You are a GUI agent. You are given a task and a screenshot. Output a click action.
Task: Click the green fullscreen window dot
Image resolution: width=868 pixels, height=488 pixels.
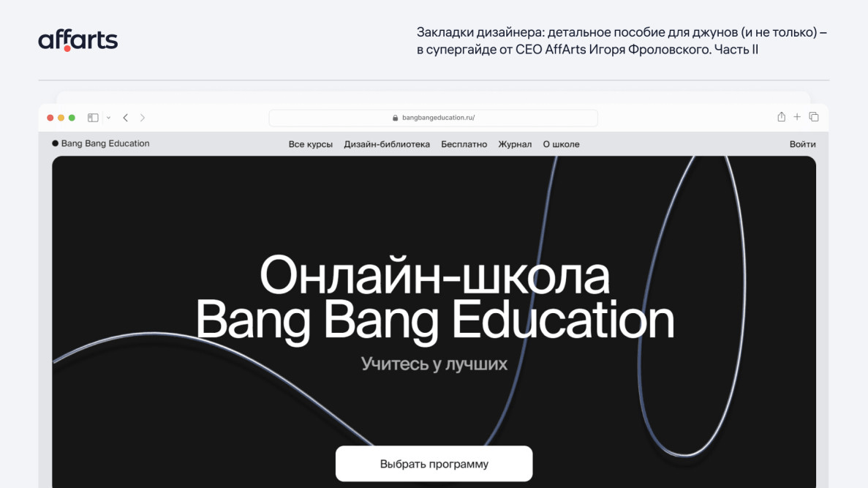(x=72, y=118)
